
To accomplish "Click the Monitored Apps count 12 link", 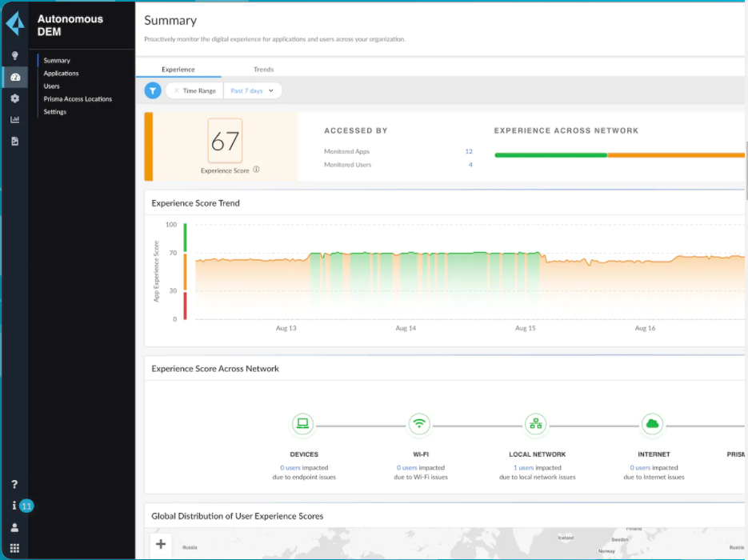I will click(469, 151).
